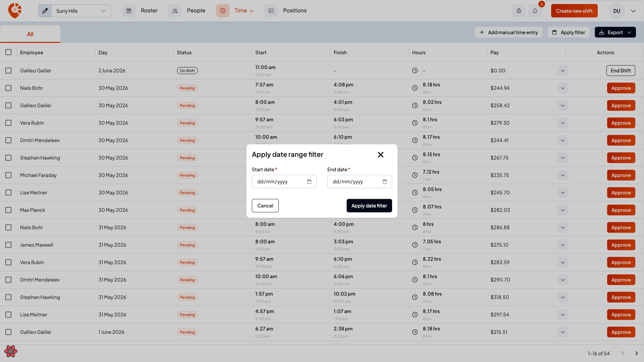The width and height of the screenshot is (644, 362).
Task: Toggle the select-all checkbox in header
Action: point(8,52)
